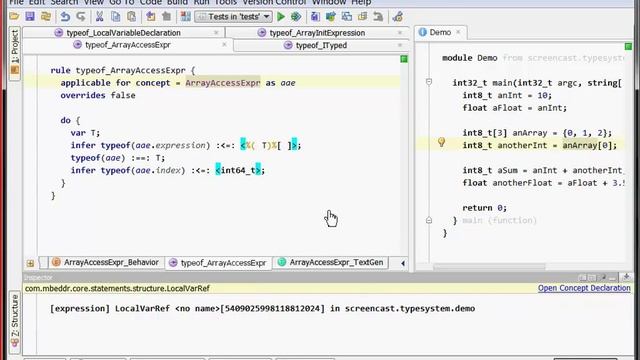Click the ArrayAccessExpr concept reference in the rule
Image resolution: width=640 pixels, height=360 pixels.
pos(222,83)
